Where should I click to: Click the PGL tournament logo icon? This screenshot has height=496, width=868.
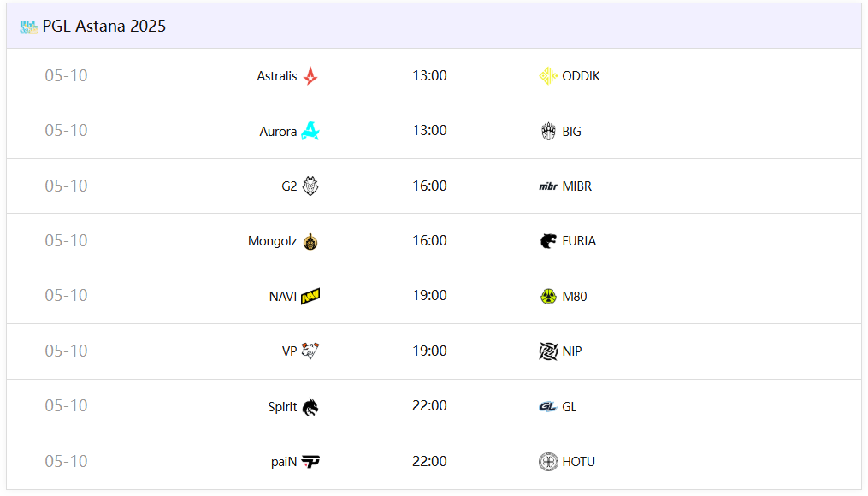(x=28, y=27)
